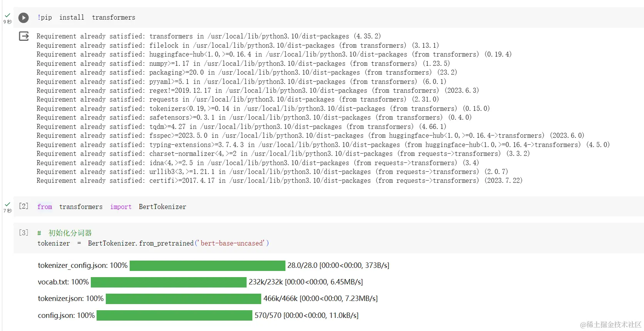644x331 pixels.
Task: Click the from_pretrained tokenizer code line
Action: (153, 243)
